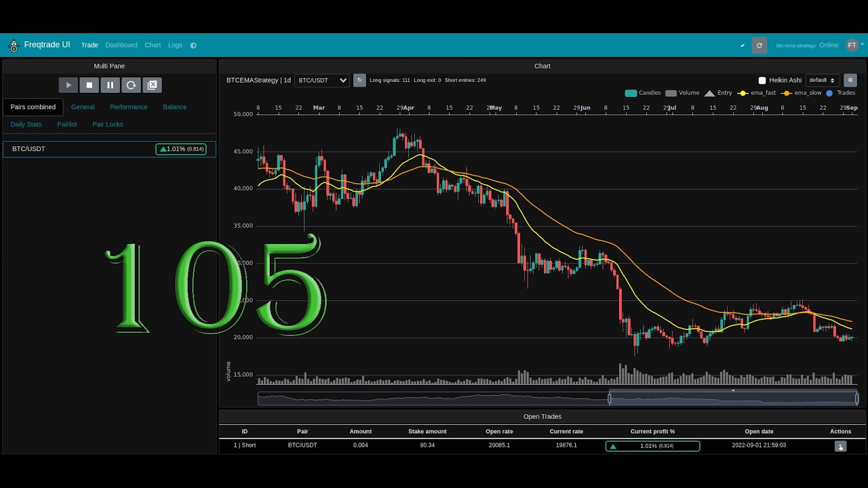Click the Stake amount column header
This screenshot has height=488, width=868.
point(427,431)
